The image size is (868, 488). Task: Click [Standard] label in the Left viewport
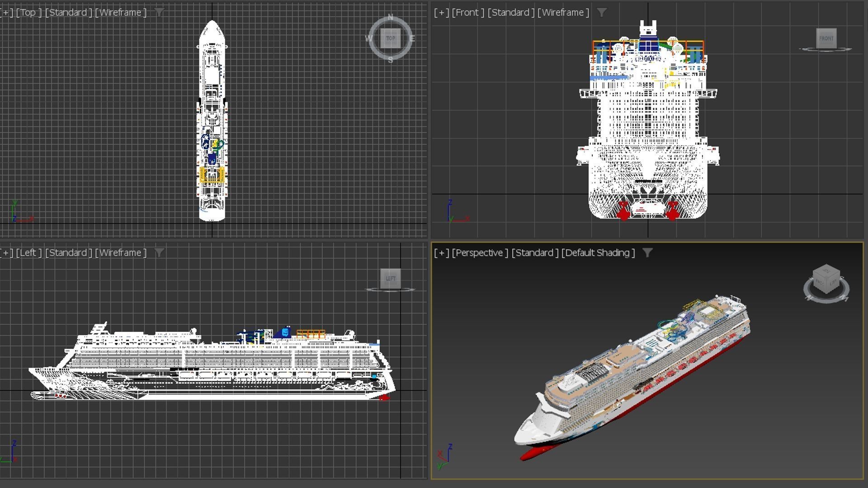(68, 252)
